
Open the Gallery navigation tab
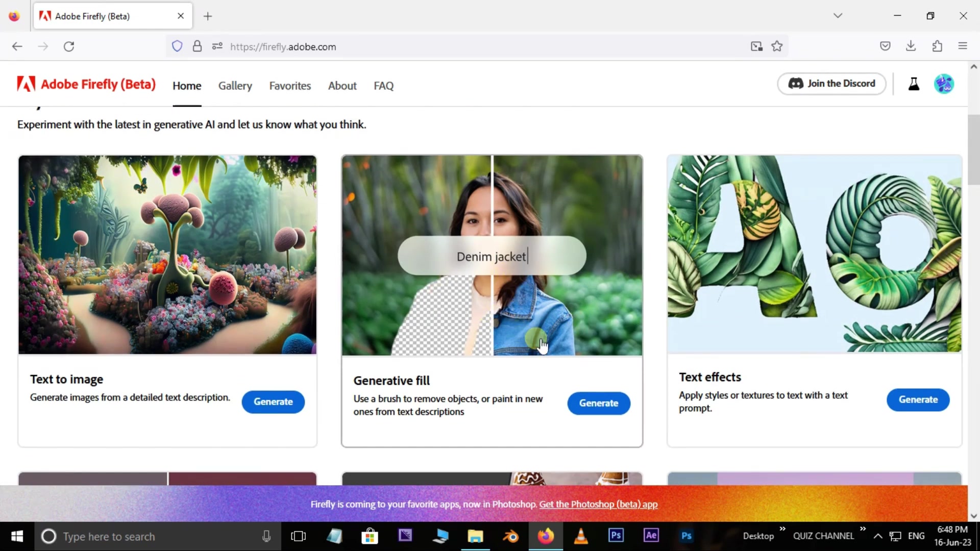pos(235,86)
